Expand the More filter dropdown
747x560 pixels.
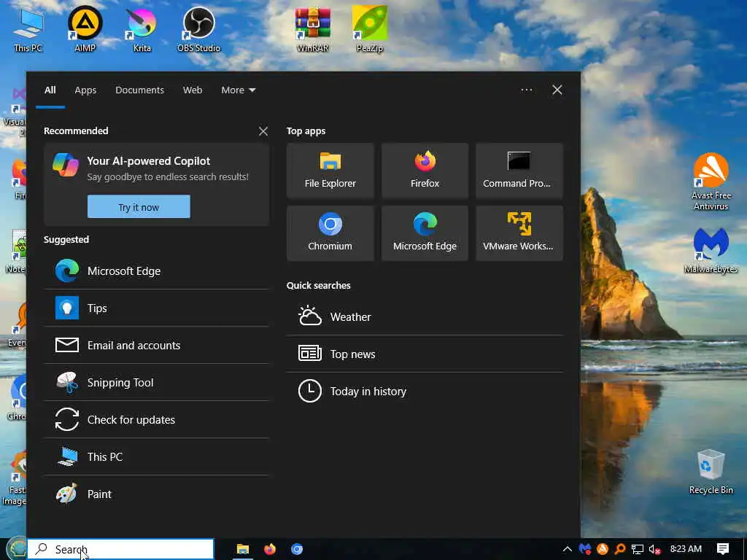[x=239, y=90]
